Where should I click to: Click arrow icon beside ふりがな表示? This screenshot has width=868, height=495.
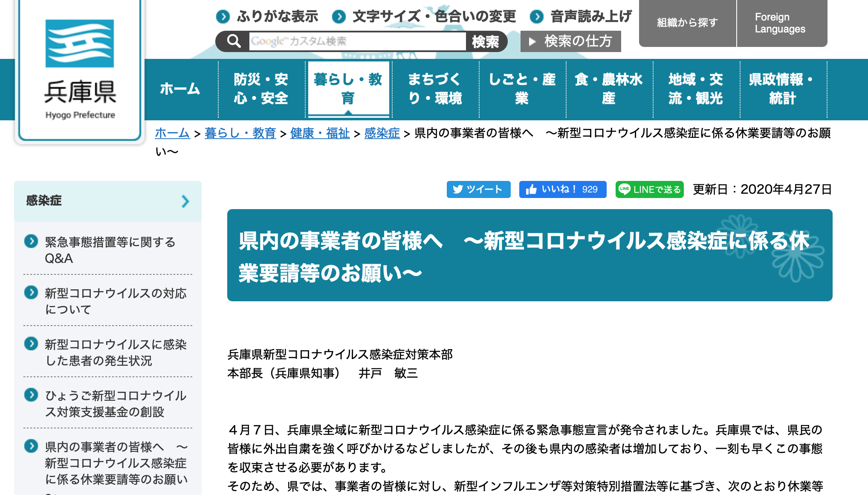(223, 17)
